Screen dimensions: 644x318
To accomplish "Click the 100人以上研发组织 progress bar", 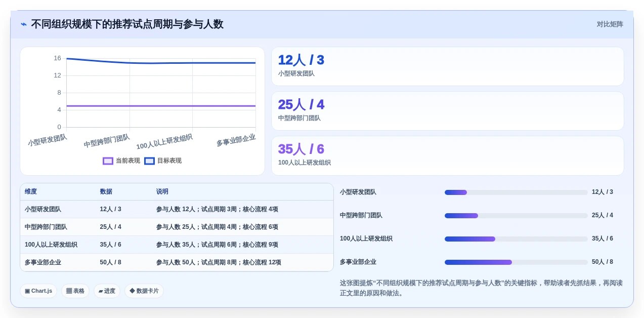I will pyautogui.click(x=516, y=239).
